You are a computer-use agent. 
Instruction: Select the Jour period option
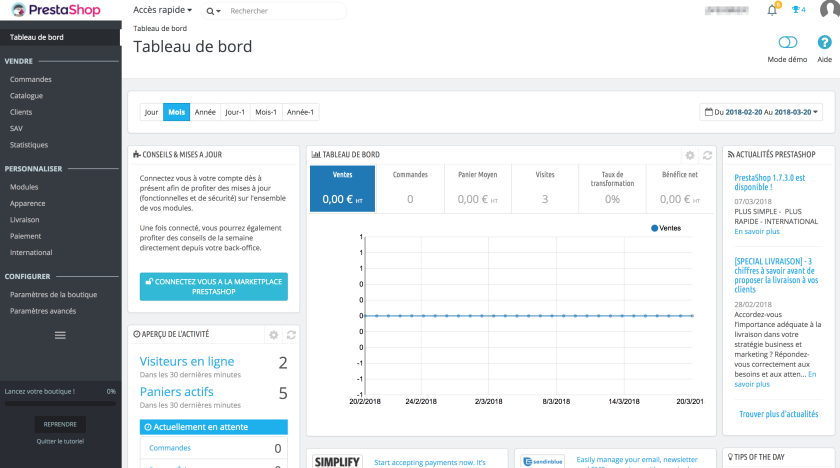tap(151, 112)
